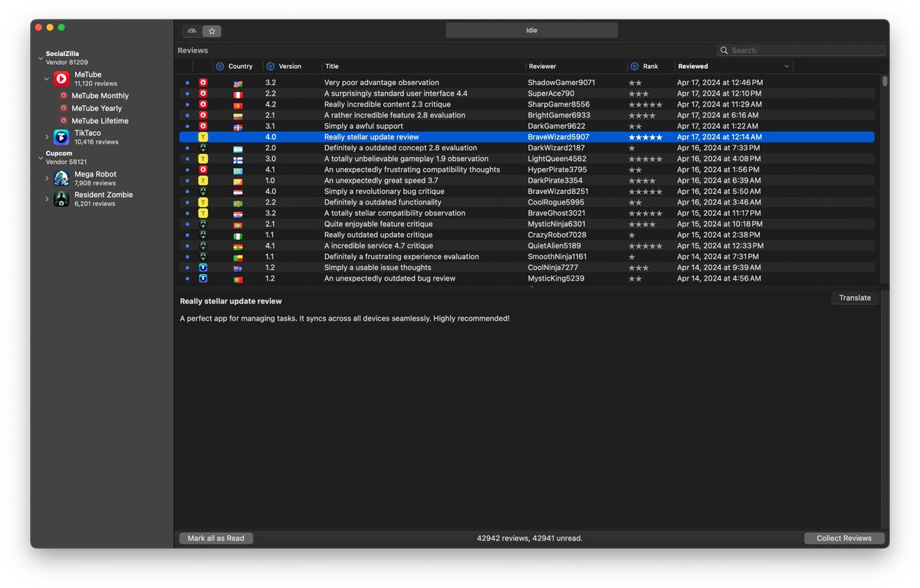Click the app icon in BraveWizard5907's row
The width and height of the screenshot is (920, 588).
coord(203,137)
